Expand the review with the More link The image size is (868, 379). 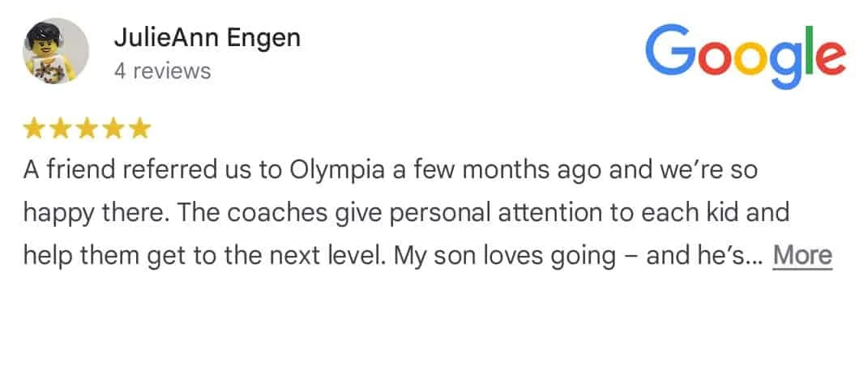[802, 256]
